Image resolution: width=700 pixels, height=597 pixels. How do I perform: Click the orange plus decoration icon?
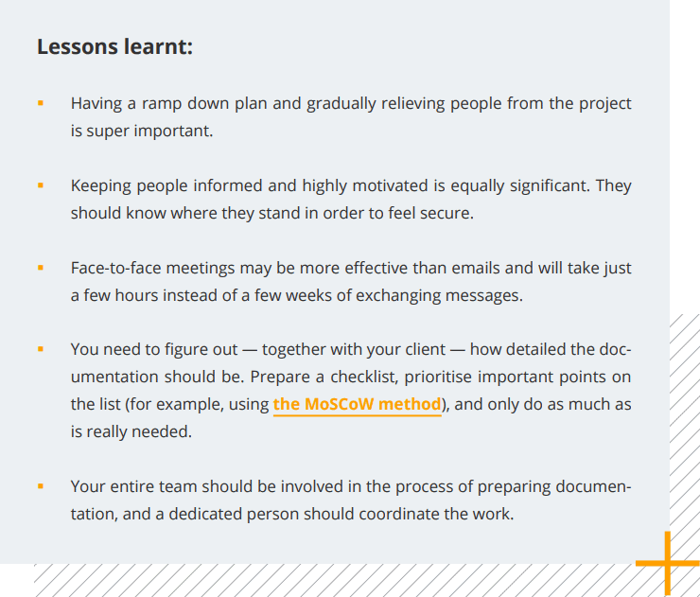click(667, 563)
